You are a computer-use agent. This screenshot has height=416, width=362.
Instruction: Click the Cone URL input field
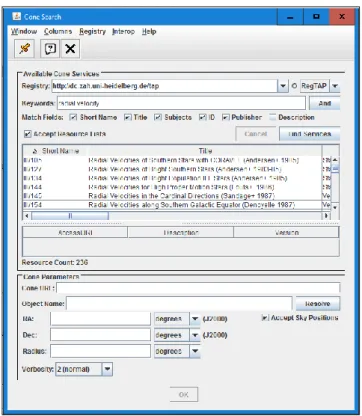click(198, 288)
